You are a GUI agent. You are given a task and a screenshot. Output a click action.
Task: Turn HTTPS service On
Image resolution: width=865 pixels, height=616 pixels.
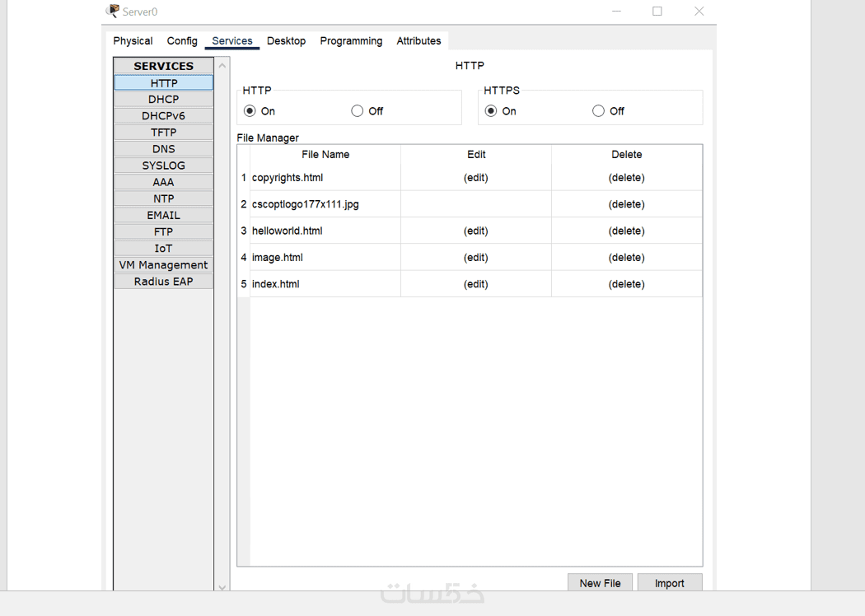[490, 111]
